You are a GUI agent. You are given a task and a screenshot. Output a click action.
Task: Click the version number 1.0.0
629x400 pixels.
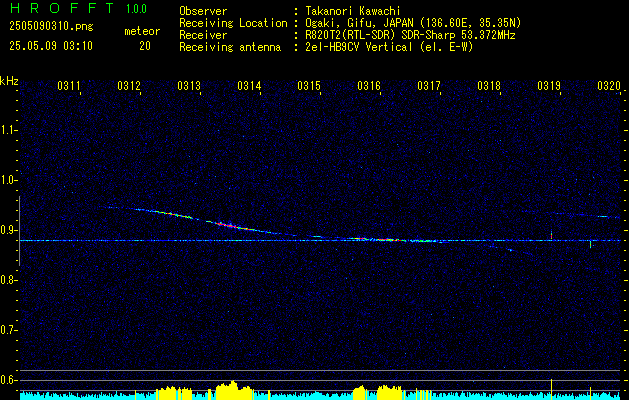click(136, 9)
